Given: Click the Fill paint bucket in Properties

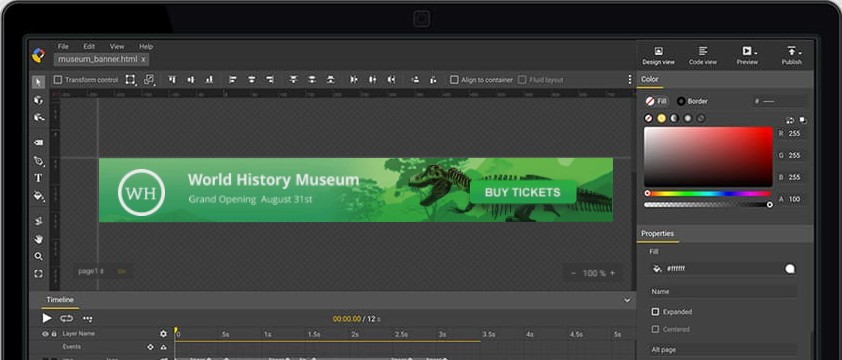Looking at the screenshot, I should [656, 269].
